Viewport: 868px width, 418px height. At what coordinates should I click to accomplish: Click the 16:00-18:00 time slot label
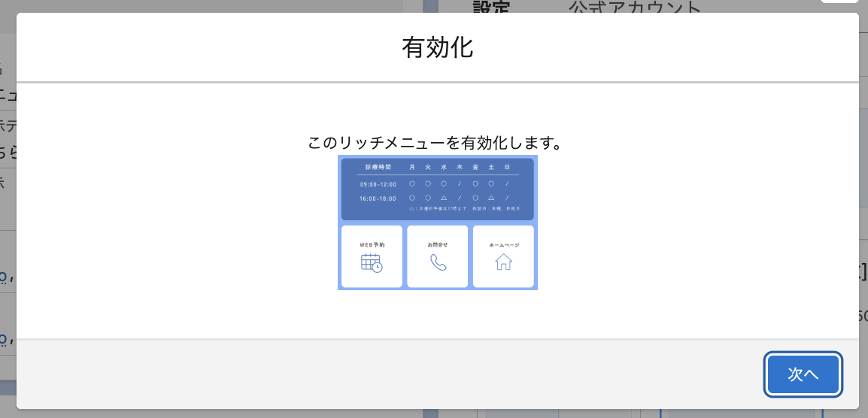(x=378, y=198)
